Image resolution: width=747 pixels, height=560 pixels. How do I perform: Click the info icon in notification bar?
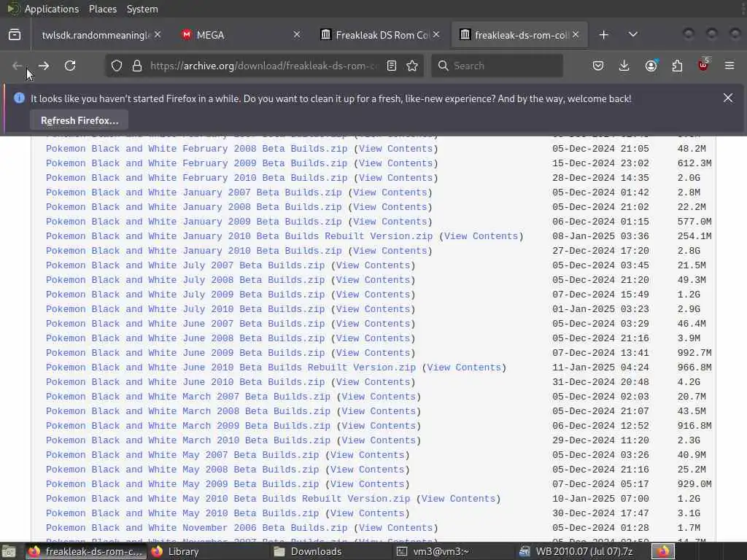(x=19, y=98)
